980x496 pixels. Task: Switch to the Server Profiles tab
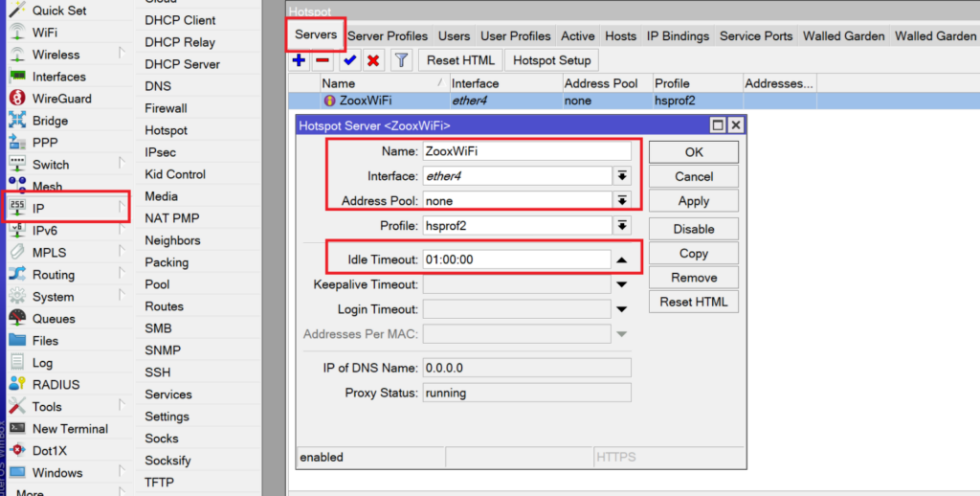[x=388, y=36]
